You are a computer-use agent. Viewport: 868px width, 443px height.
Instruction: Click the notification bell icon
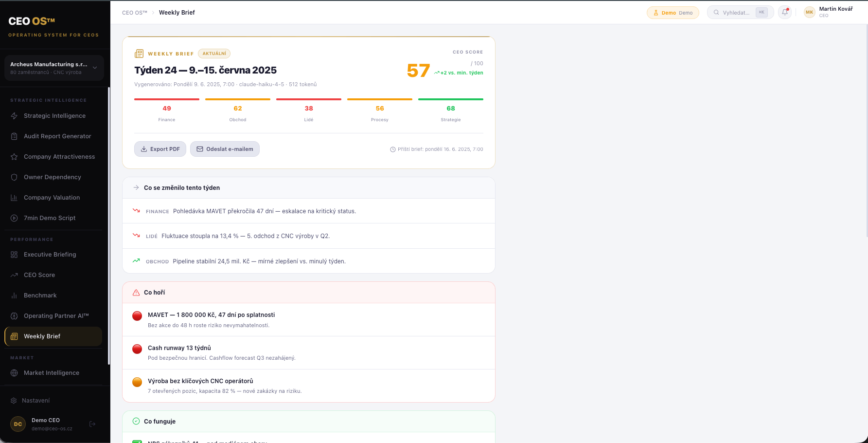[x=785, y=12]
